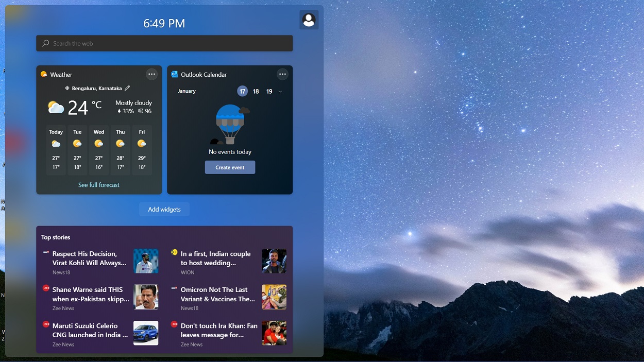Select January 18 in the calendar
Viewport: 644px width, 362px height.
[256, 91]
